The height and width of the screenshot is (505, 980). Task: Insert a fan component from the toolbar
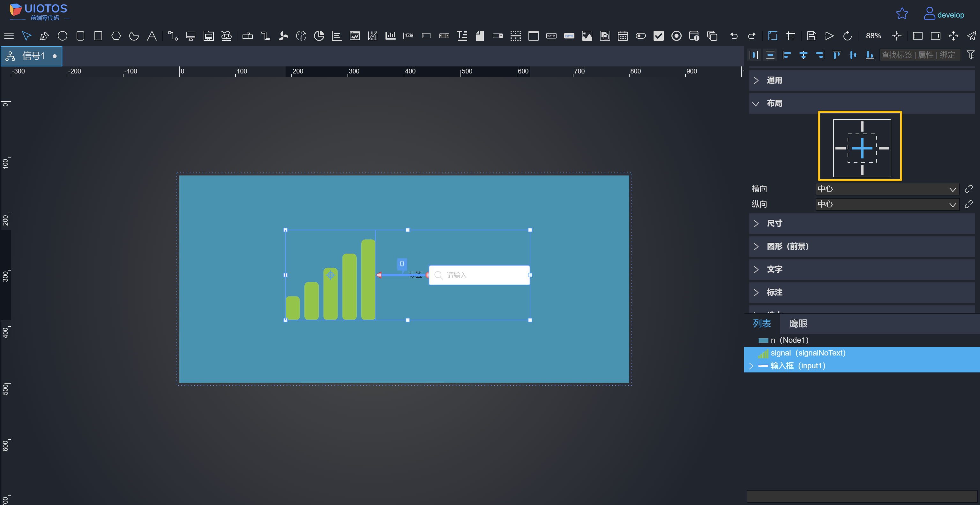283,36
